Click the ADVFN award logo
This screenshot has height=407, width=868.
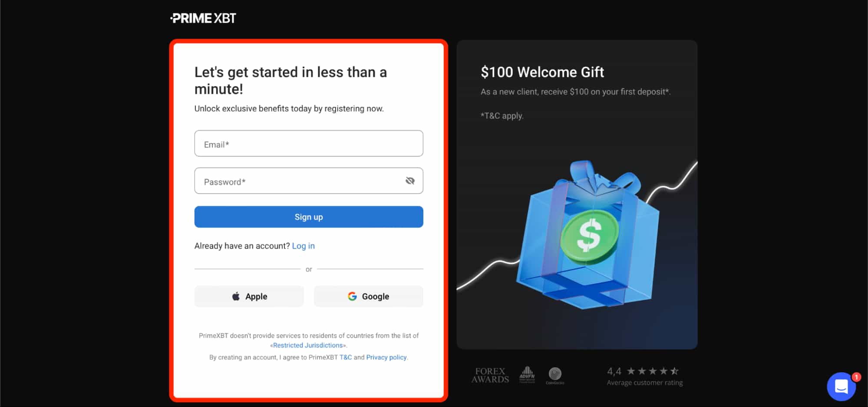[x=527, y=375]
